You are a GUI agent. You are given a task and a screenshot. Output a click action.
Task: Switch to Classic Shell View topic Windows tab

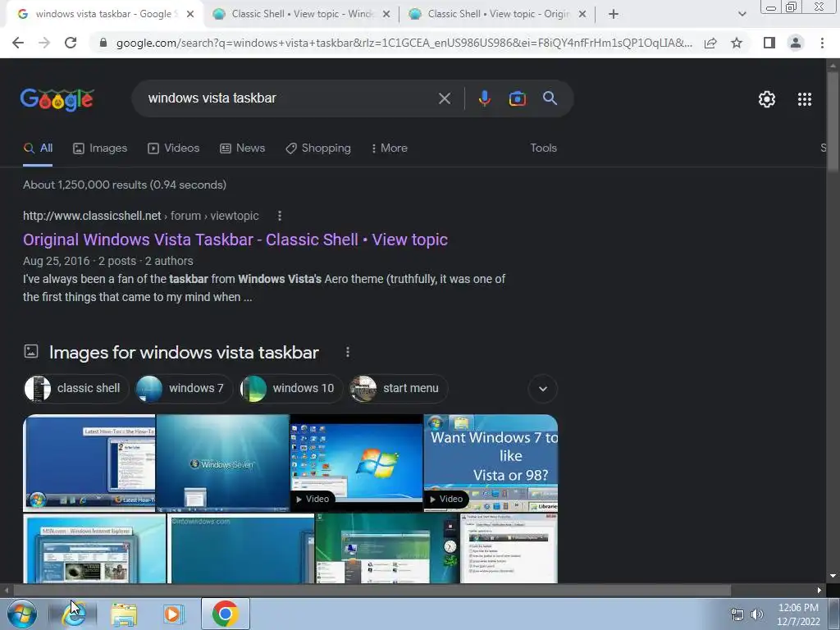[x=301, y=14]
